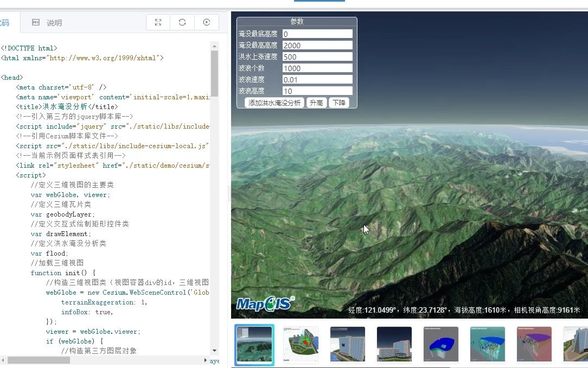Viewport: 588px width, 368px height.
Task: Edit the 淹没最高高度 value of 2000
Action: point(317,45)
